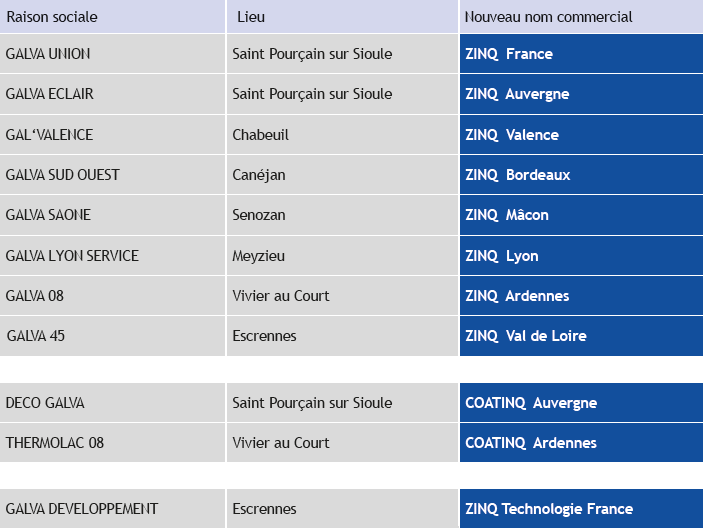Image resolution: width=705 pixels, height=528 pixels.
Task: Select the ZINQ Ardennes cell
Action: [x=581, y=295]
